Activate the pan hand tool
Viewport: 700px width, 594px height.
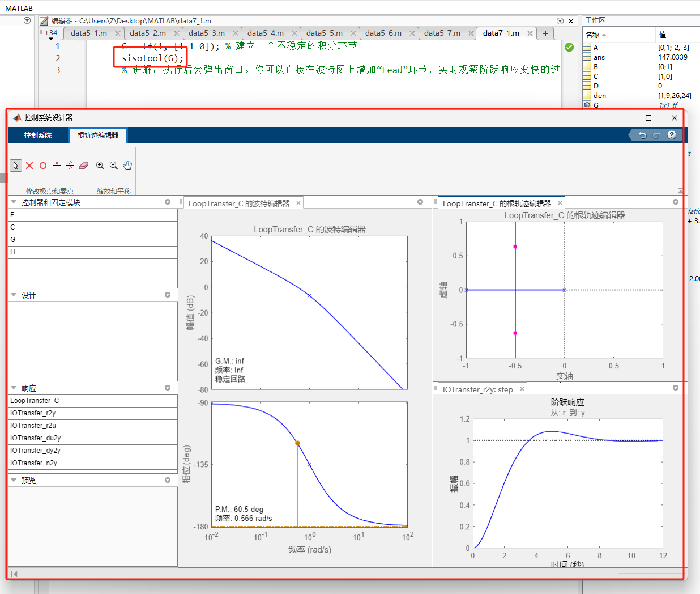pyautogui.click(x=127, y=166)
